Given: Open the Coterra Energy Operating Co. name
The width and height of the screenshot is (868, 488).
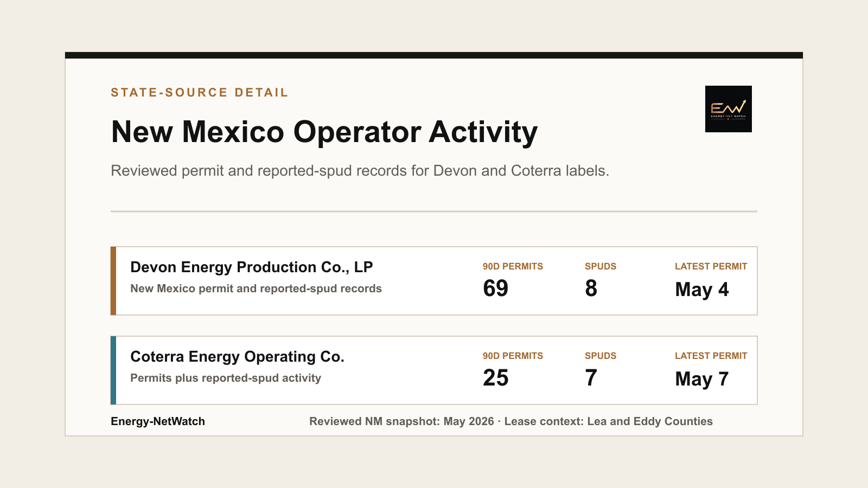Looking at the screenshot, I should point(238,357).
